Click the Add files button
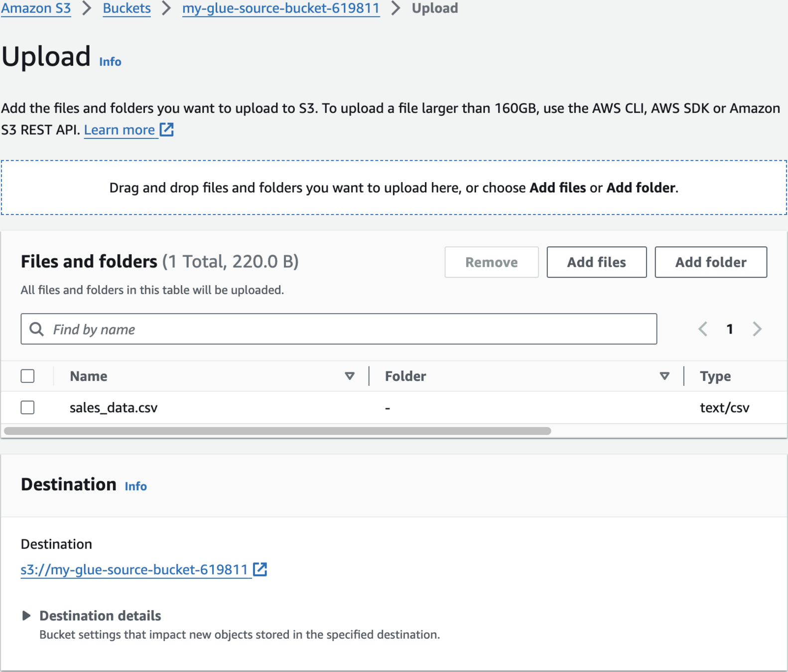The width and height of the screenshot is (788, 672). pyautogui.click(x=597, y=262)
